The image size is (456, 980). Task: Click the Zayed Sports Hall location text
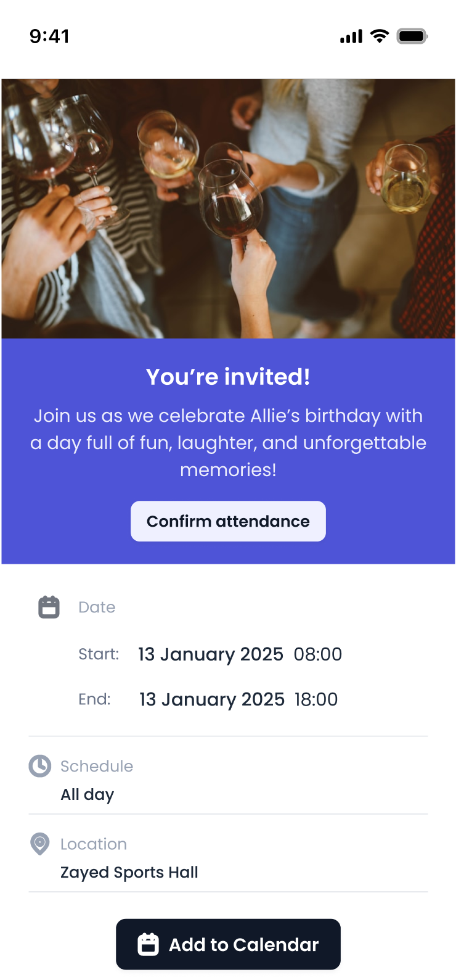tap(129, 872)
